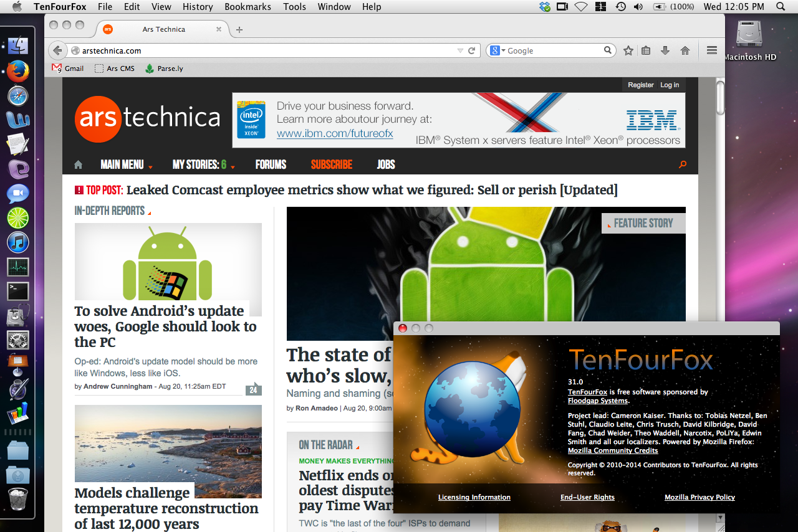The height and width of the screenshot is (532, 798).
Task: Close the Ars Technica tab
Action: 219,29
